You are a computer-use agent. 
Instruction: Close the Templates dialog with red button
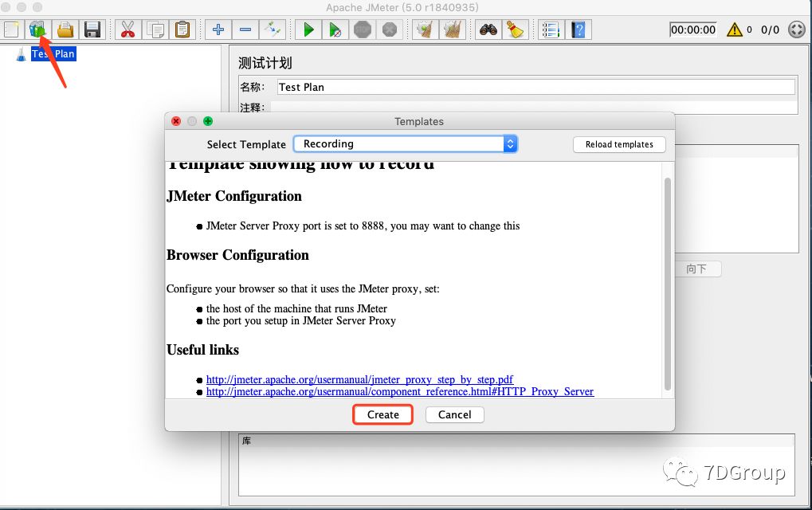pos(176,121)
